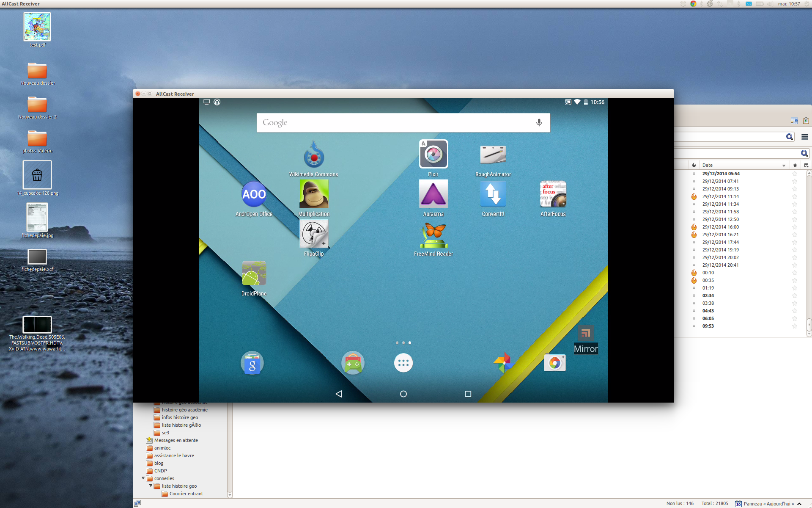Screen dimensions: 812x508
Task: Sort by the starred column header
Action: point(795,165)
